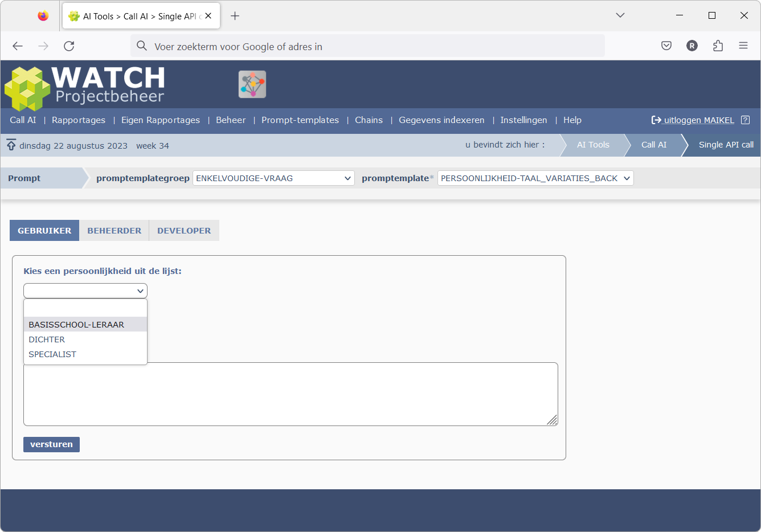Click the Firefox icon in title bar
This screenshot has width=761, height=532.
tap(43, 16)
